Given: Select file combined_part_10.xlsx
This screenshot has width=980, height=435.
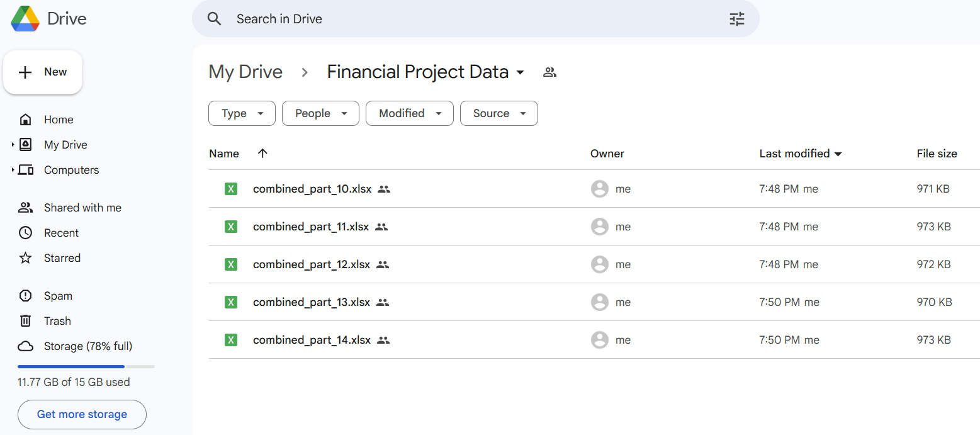Looking at the screenshot, I should point(312,189).
